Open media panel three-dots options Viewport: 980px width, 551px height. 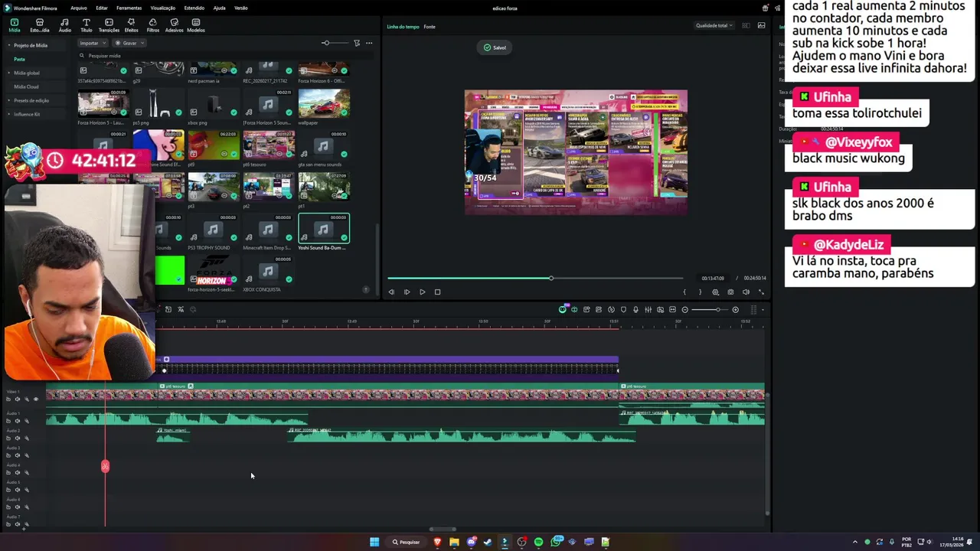point(369,43)
